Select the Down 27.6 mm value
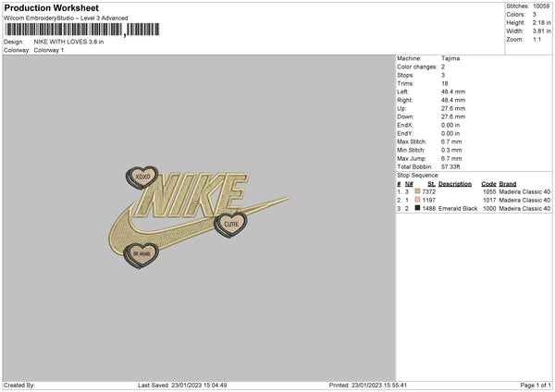 tap(453, 116)
